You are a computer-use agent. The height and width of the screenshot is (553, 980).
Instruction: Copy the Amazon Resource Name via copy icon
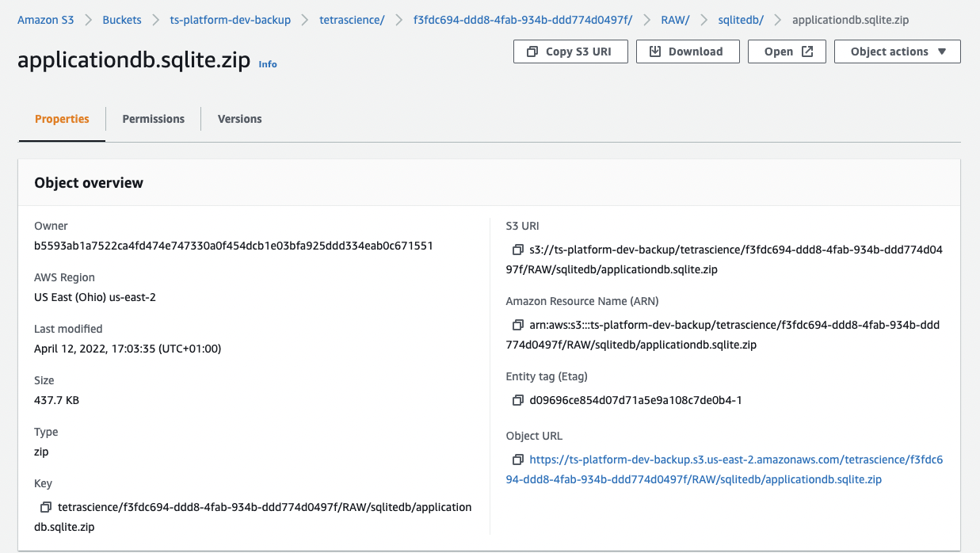pyautogui.click(x=518, y=325)
